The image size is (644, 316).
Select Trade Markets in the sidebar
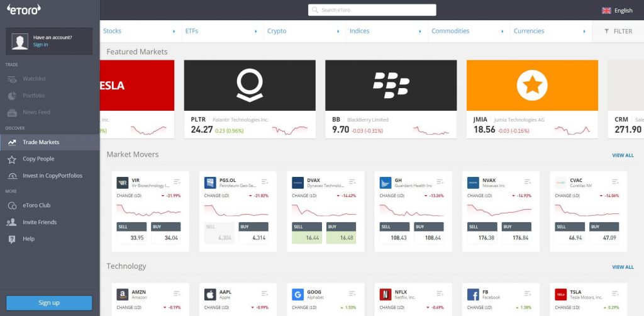tap(41, 142)
